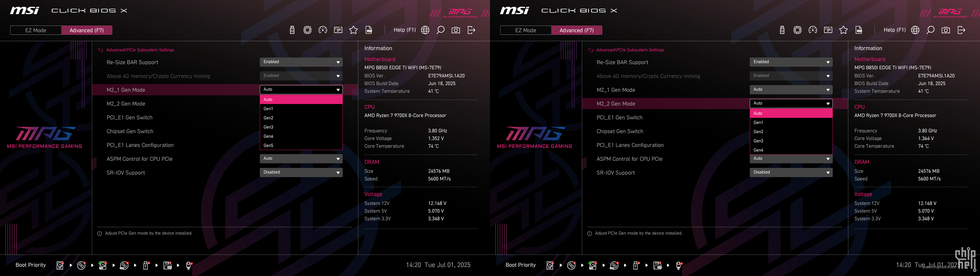The width and height of the screenshot is (980, 276).
Task: Click Boot Priority label in right screen
Action: point(520,265)
